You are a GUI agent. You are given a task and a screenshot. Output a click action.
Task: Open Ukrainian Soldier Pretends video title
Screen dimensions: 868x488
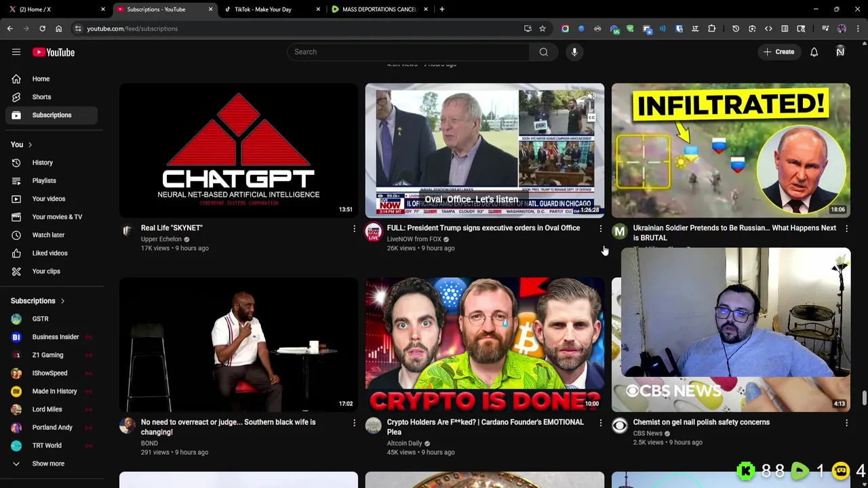[734, 233]
